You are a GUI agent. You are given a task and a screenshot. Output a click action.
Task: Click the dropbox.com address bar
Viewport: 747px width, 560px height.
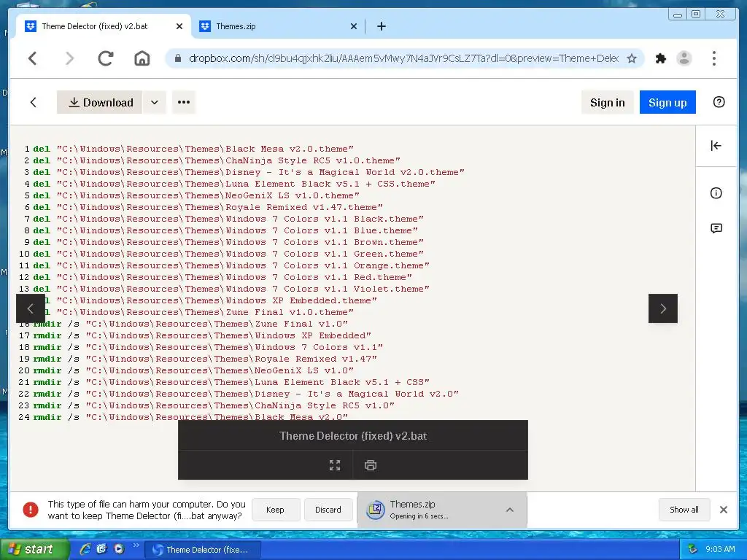coord(403,58)
